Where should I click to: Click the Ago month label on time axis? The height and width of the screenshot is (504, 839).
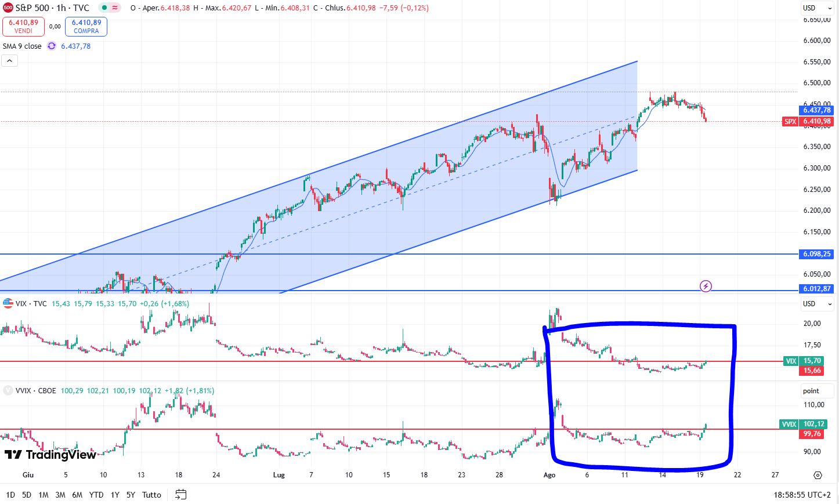(x=549, y=475)
